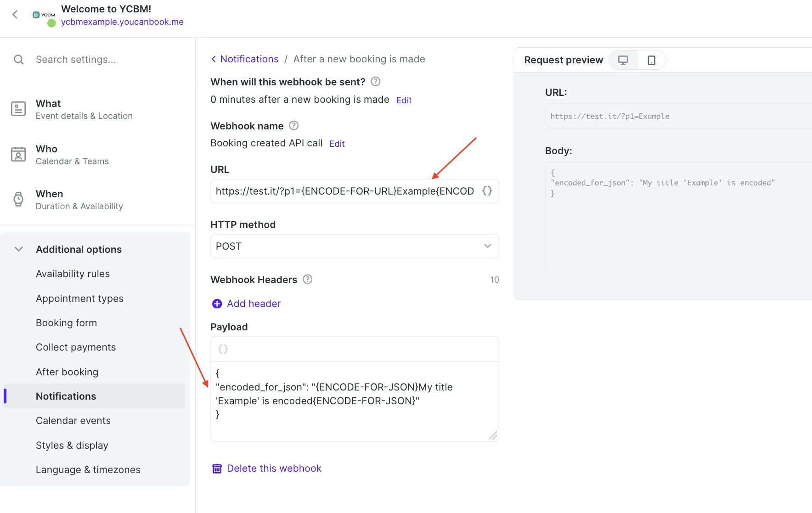Image resolution: width=812 pixels, height=513 pixels.
Task: Click inside the Payload text area
Action: tap(355, 401)
